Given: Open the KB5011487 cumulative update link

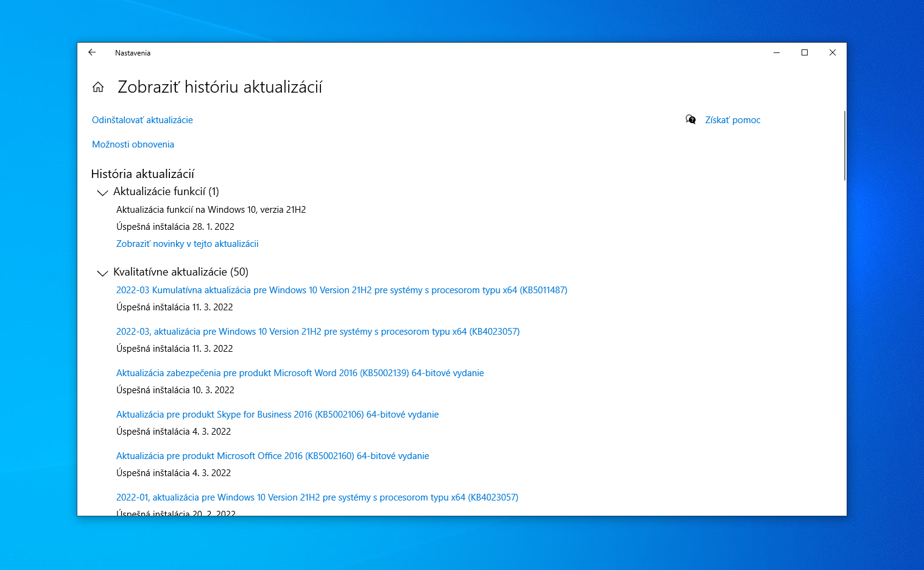Looking at the screenshot, I should point(342,290).
